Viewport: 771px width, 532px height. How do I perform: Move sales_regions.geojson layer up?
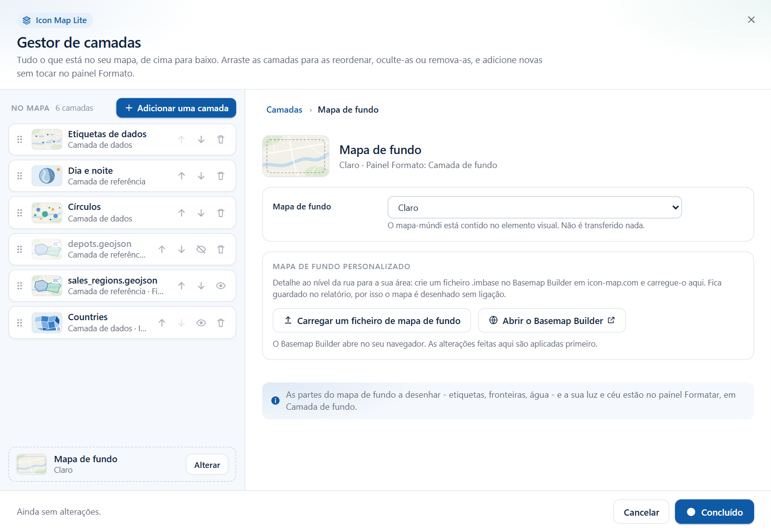[x=181, y=286]
